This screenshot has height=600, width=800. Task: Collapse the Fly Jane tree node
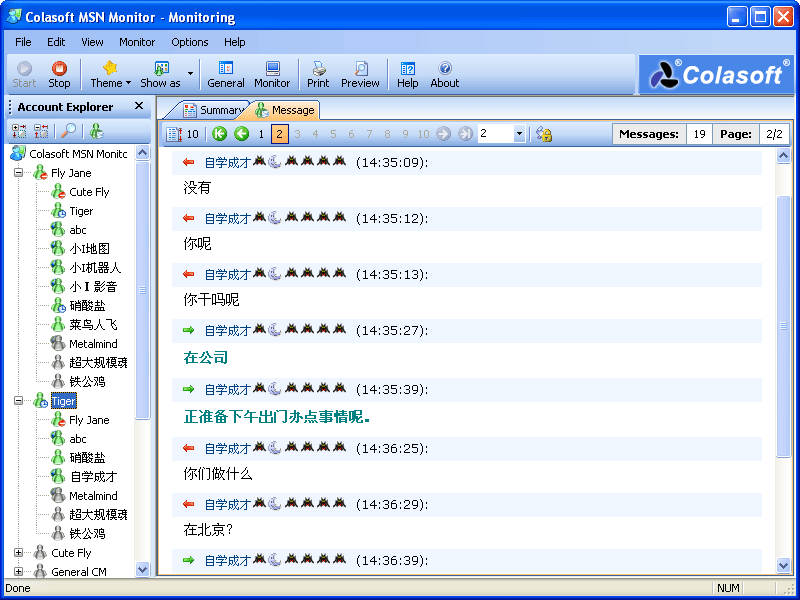19,173
